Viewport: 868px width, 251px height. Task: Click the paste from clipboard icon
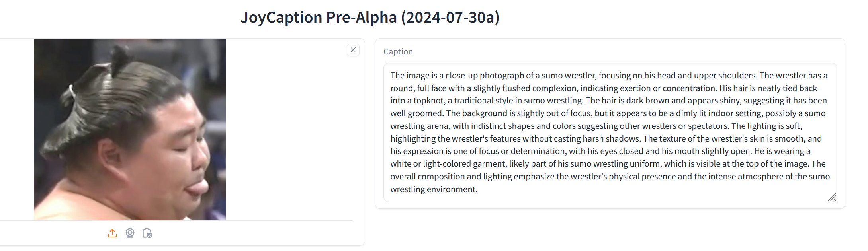(x=147, y=233)
